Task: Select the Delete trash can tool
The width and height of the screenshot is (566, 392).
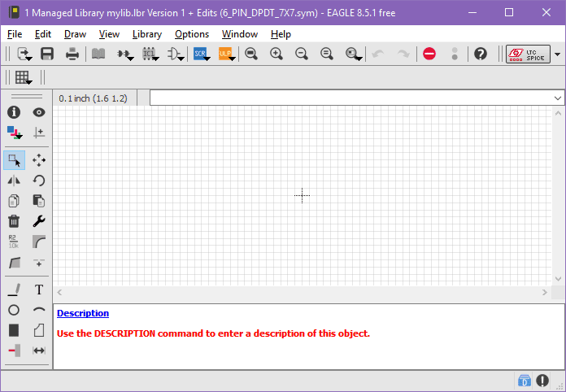Action: coord(14,220)
